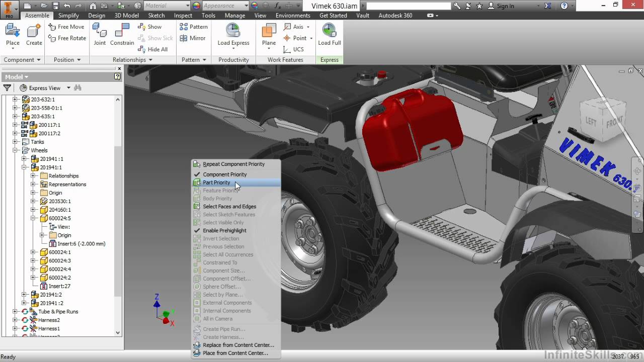This screenshot has height=362, width=644.
Task: Click Place from Content Center
Action: 236,353
